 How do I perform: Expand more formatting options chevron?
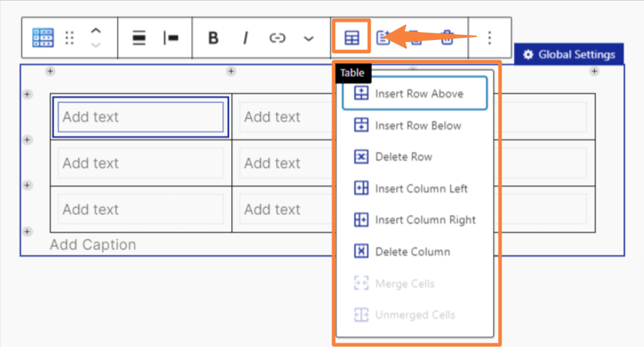[x=308, y=38]
